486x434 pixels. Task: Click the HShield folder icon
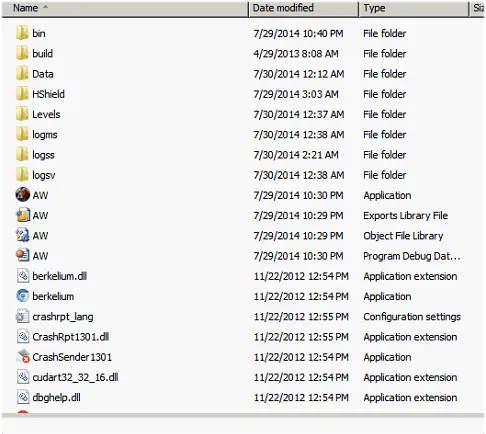[22, 94]
